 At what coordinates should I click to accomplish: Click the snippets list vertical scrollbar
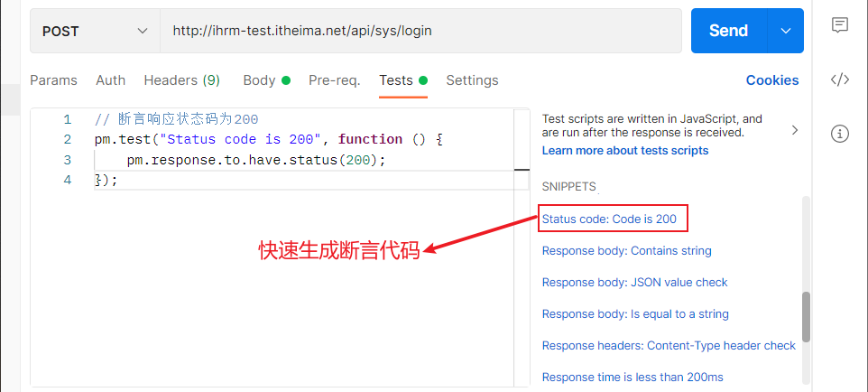click(806, 316)
